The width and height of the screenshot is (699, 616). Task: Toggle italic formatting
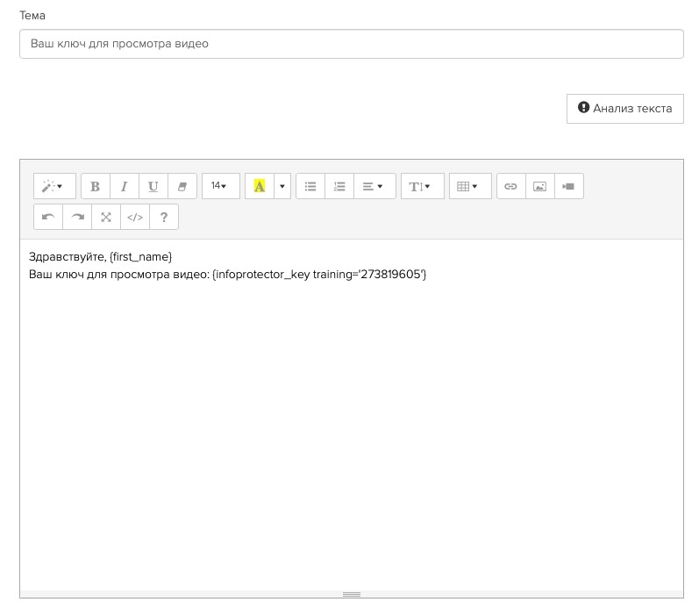pyautogui.click(x=125, y=186)
